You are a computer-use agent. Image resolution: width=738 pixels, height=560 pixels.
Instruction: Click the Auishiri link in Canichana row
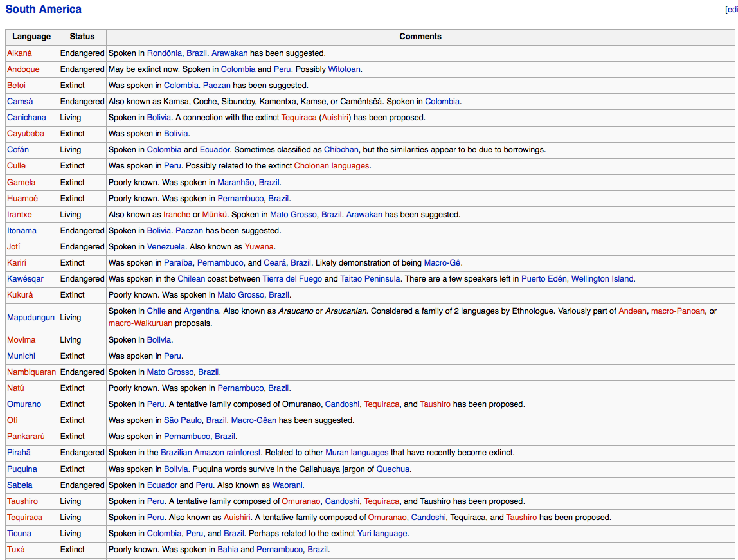point(335,117)
